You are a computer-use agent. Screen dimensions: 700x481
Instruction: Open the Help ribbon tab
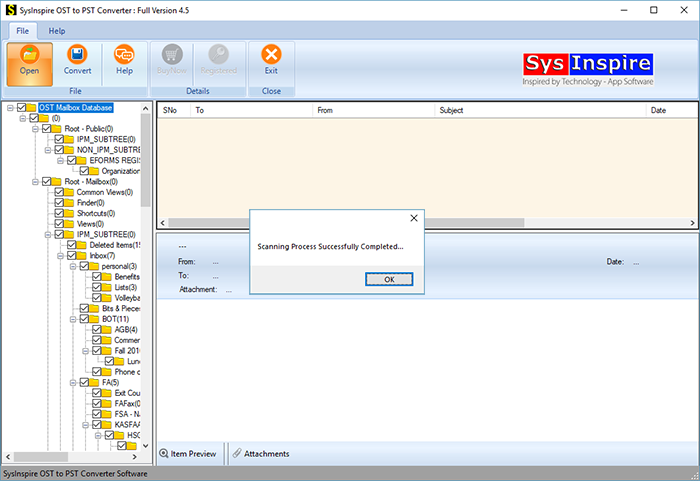pos(57,31)
